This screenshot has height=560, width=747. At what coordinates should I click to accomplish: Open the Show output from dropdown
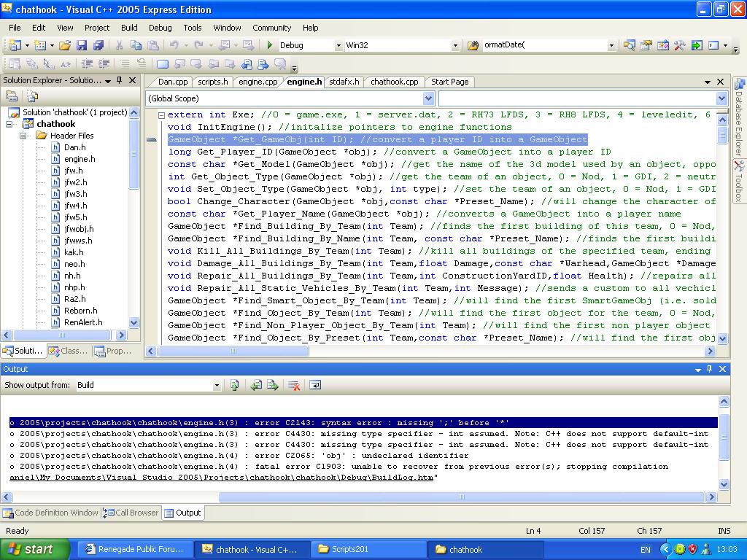[x=217, y=385]
